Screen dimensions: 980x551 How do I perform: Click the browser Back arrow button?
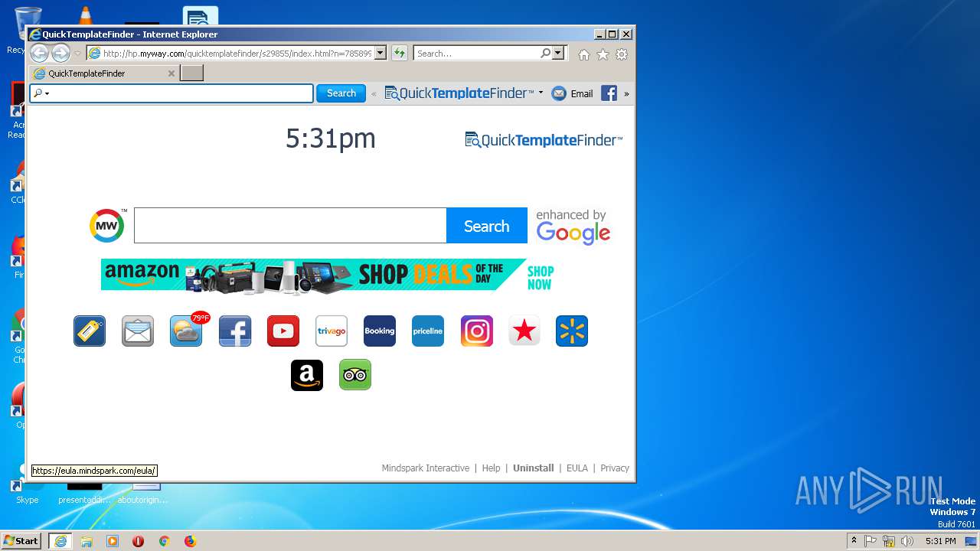(39, 53)
